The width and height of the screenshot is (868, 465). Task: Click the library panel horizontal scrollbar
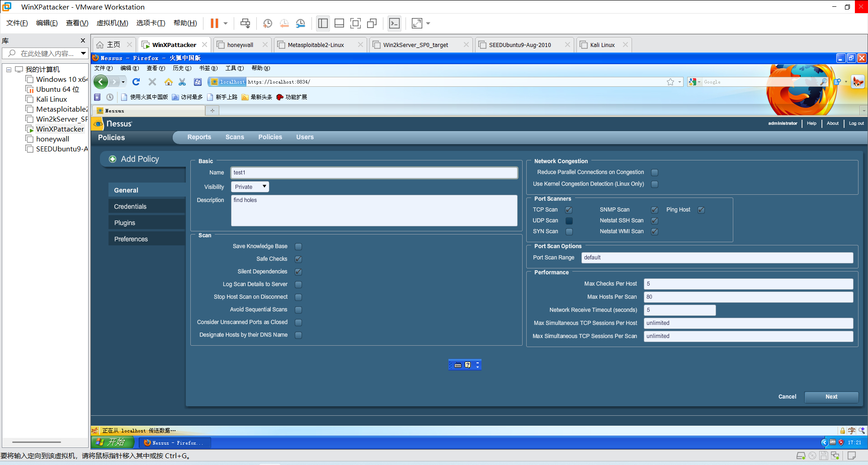click(37, 442)
